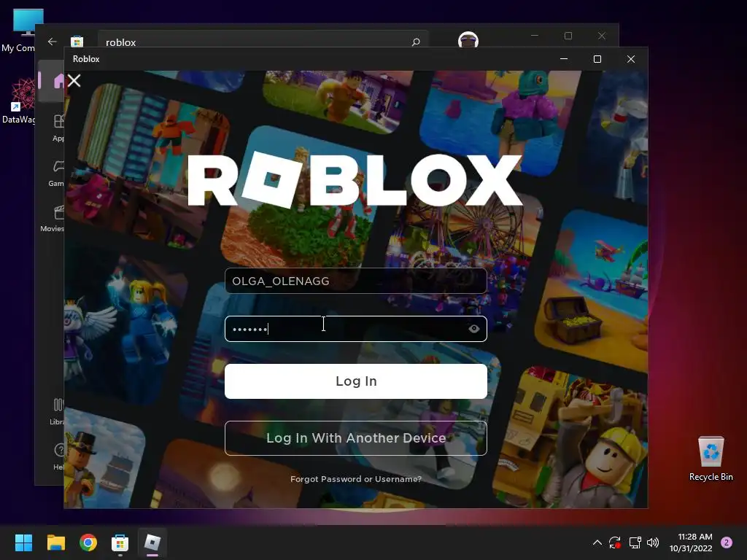Select Home in Microsoft Store sidebar
Image resolution: width=747 pixels, height=560 pixels.
pos(53,81)
